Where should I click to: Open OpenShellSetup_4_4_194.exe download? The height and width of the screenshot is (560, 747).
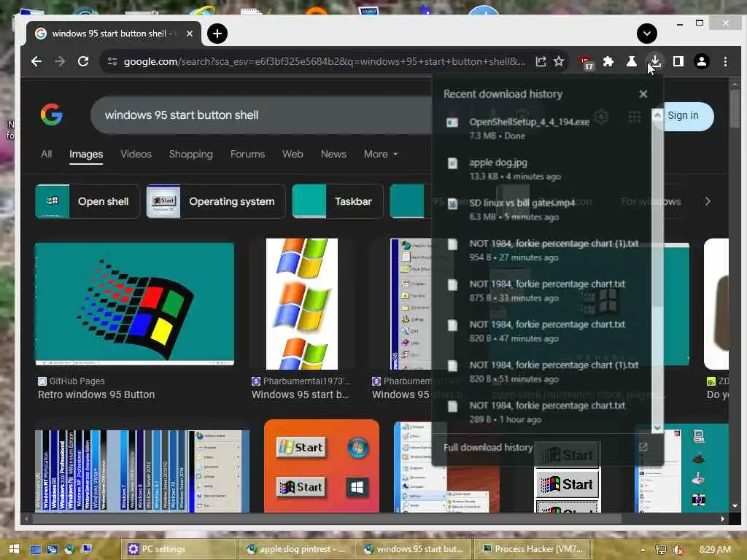click(543, 128)
